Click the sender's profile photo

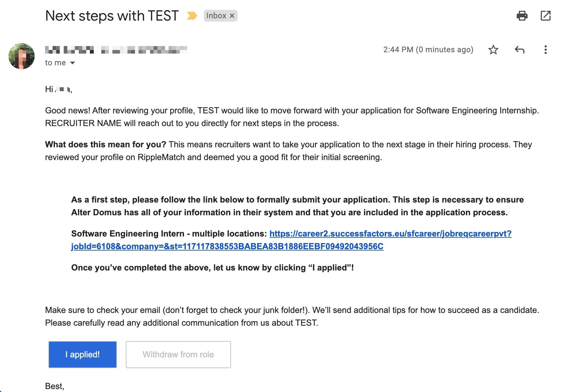click(x=22, y=56)
